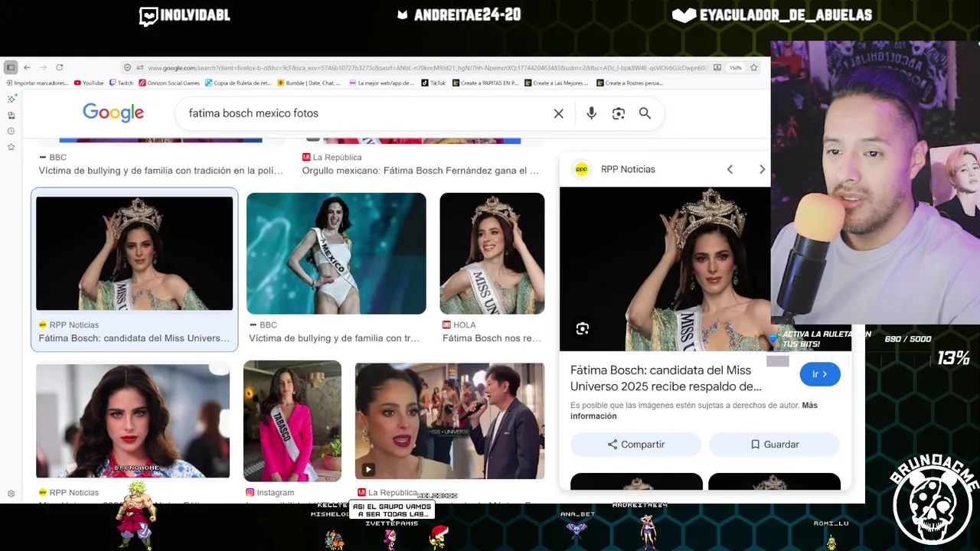Click the browser forward arrow

tap(43, 67)
